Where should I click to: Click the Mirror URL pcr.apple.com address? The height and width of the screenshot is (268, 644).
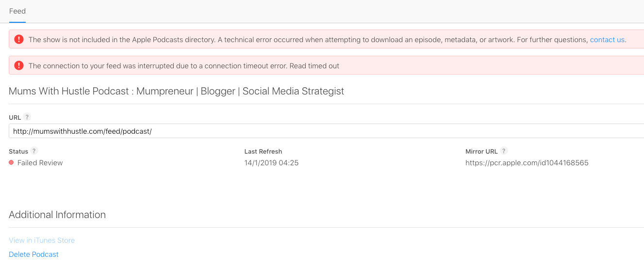click(527, 163)
